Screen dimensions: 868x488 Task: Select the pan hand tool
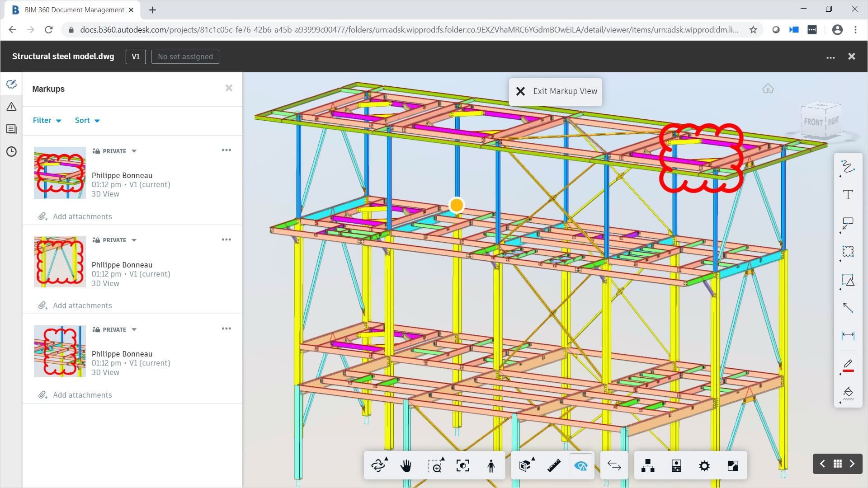(x=406, y=465)
